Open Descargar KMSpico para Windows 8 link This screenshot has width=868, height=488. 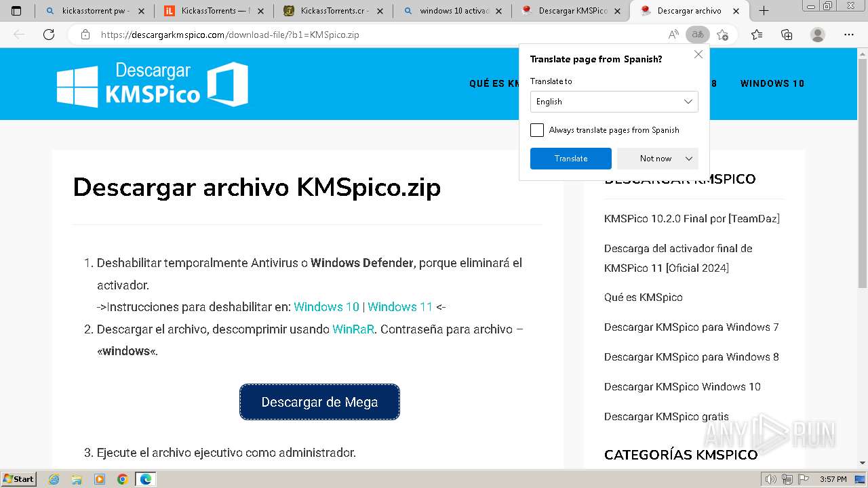pos(692,357)
